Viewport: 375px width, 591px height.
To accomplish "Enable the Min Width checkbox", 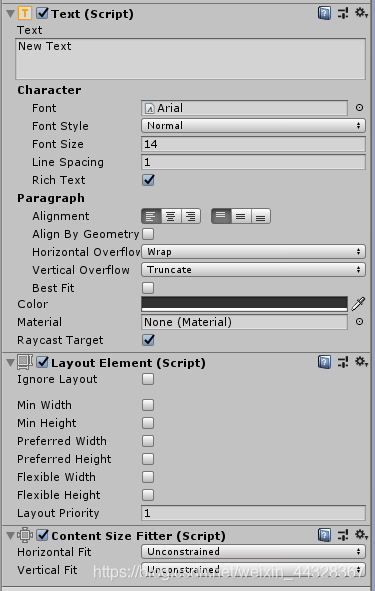I will click(x=148, y=405).
